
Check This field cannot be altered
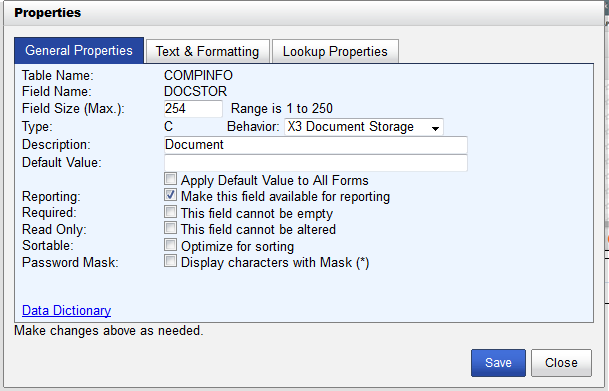coord(170,228)
